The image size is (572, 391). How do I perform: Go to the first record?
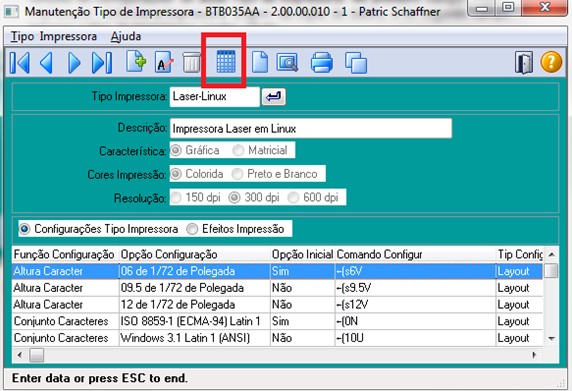[20, 63]
